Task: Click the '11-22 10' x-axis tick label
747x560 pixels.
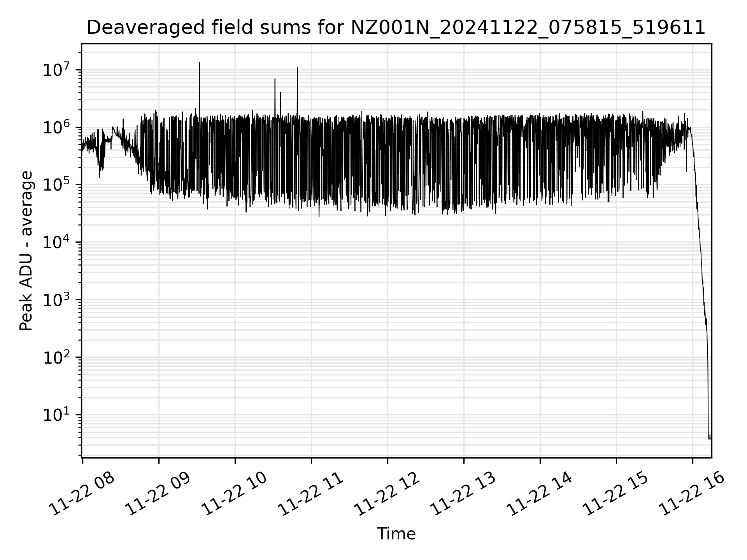Action: tap(235, 494)
